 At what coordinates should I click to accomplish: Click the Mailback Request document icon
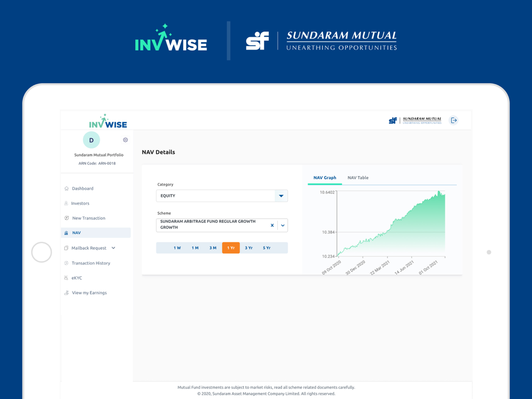66,248
